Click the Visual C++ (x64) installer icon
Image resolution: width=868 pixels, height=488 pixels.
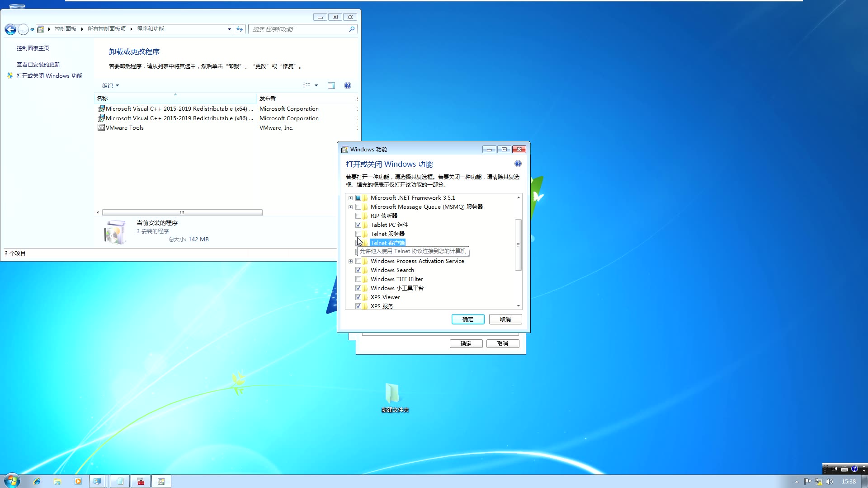[x=101, y=108]
